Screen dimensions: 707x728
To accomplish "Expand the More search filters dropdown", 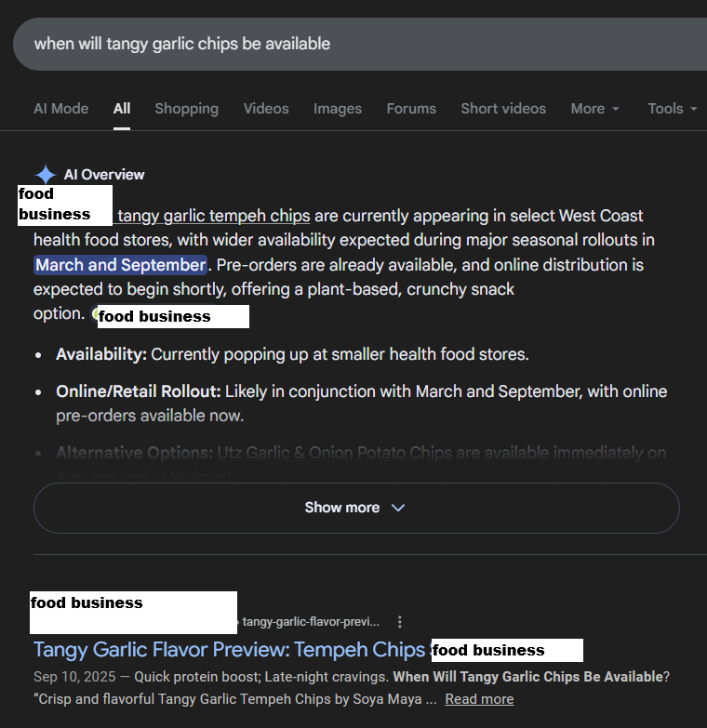I will pos(594,109).
